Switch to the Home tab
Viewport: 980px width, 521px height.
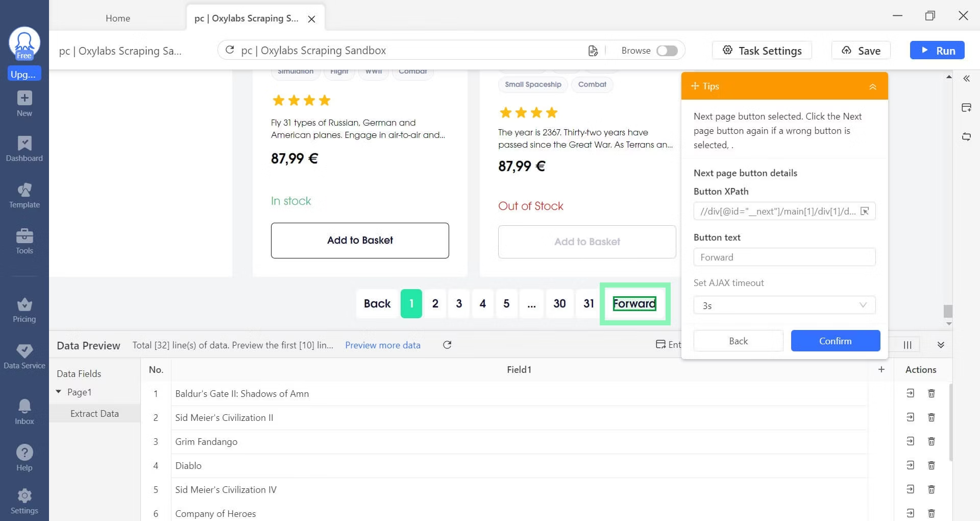118,18
